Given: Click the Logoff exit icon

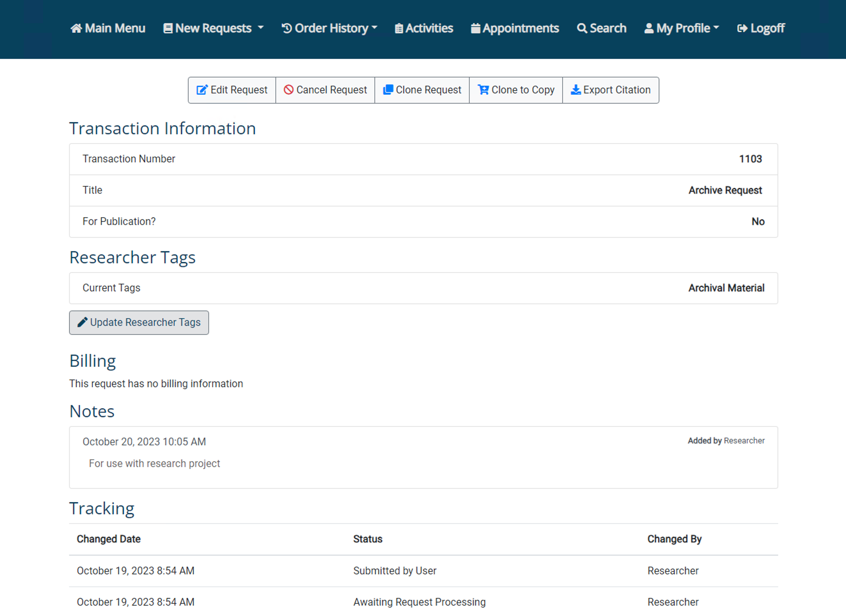Looking at the screenshot, I should pyautogui.click(x=742, y=27).
